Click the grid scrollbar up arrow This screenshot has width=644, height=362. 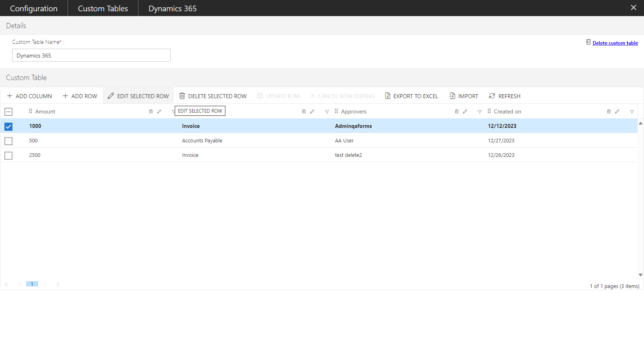640,123
